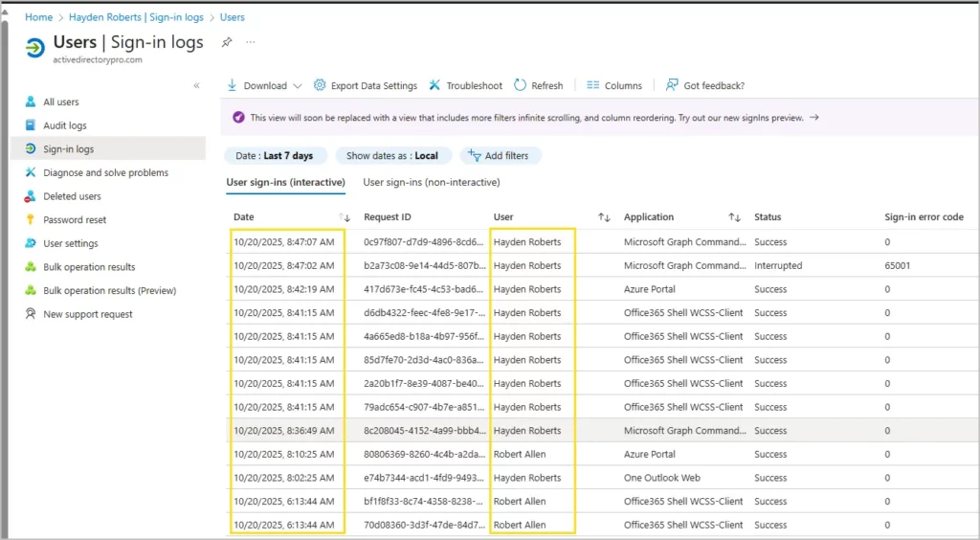Open the Date Last 7 days filter
Viewport: 980px width, 540px height.
click(x=275, y=156)
